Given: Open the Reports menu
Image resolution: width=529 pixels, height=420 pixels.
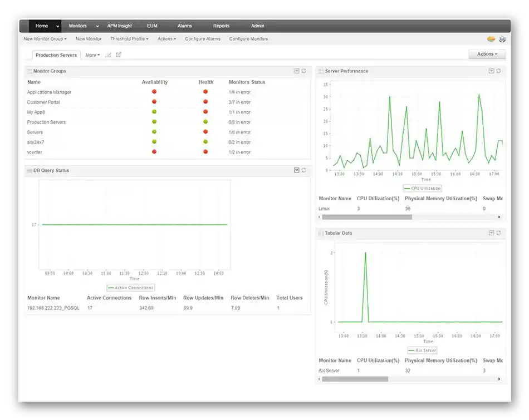Looking at the screenshot, I should [x=221, y=26].
